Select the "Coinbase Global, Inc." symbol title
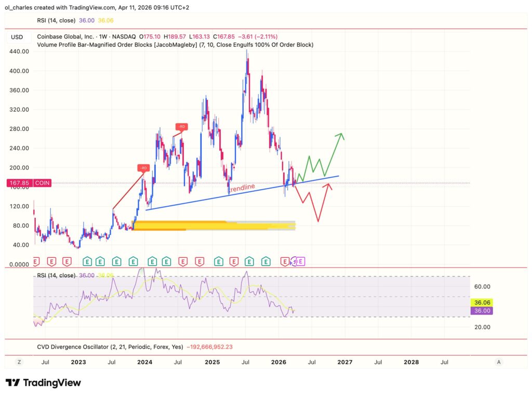The height and width of the screenshot is (397, 532). click(65, 37)
